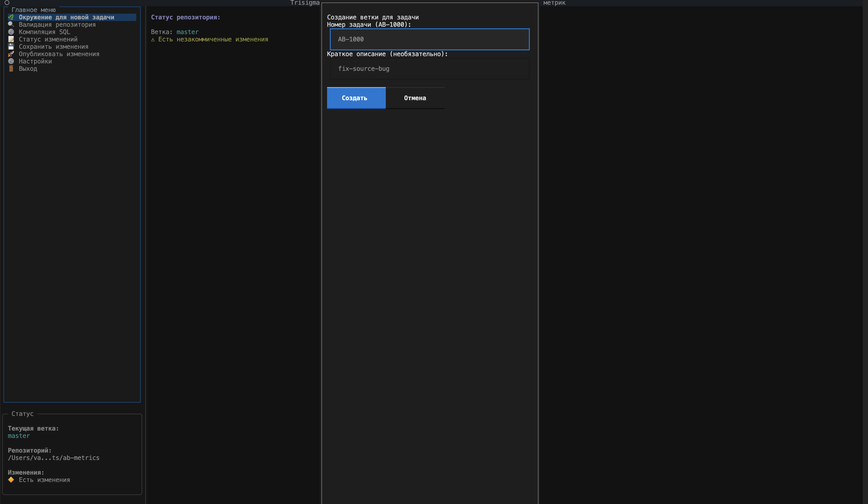Click the gear icon next to Компиляция SQL
Screen dimensions: 868x504
11,32
